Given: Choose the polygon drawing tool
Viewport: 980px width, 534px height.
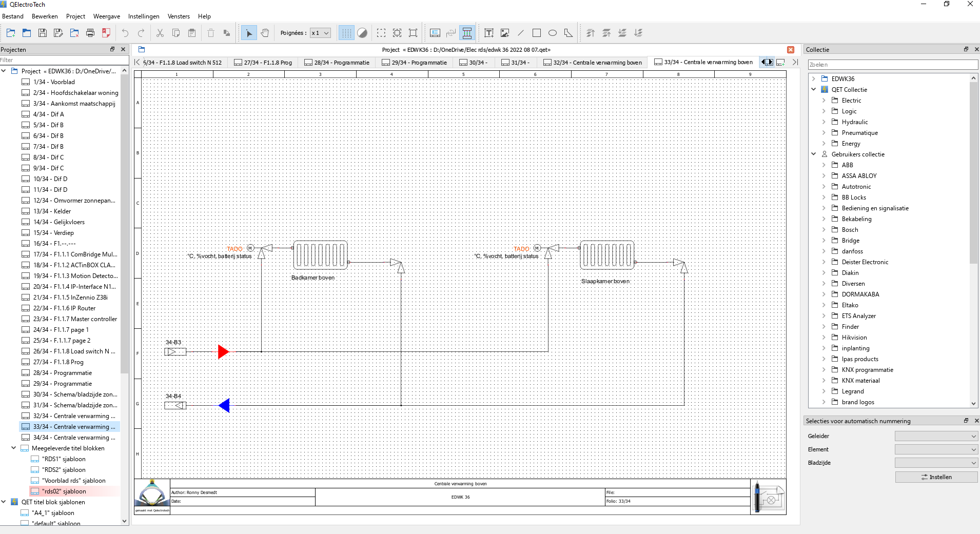Looking at the screenshot, I should click(569, 33).
